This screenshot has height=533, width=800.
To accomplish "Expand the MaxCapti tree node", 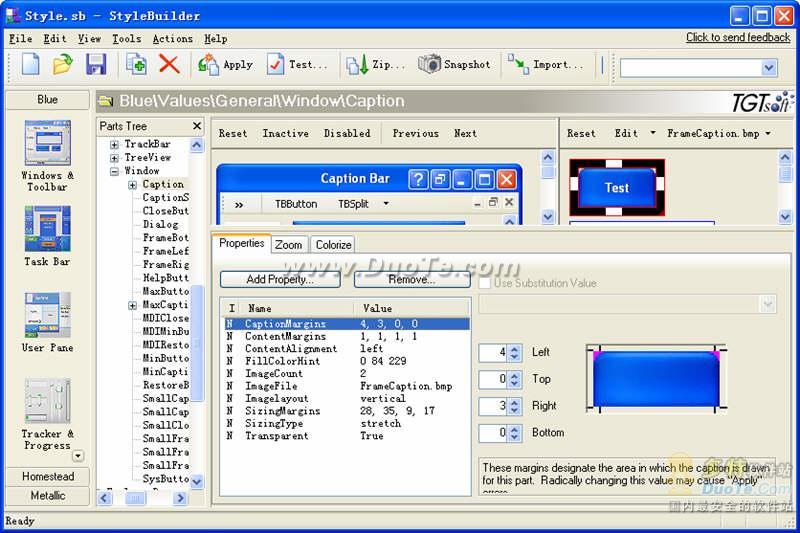I will click(133, 305).
